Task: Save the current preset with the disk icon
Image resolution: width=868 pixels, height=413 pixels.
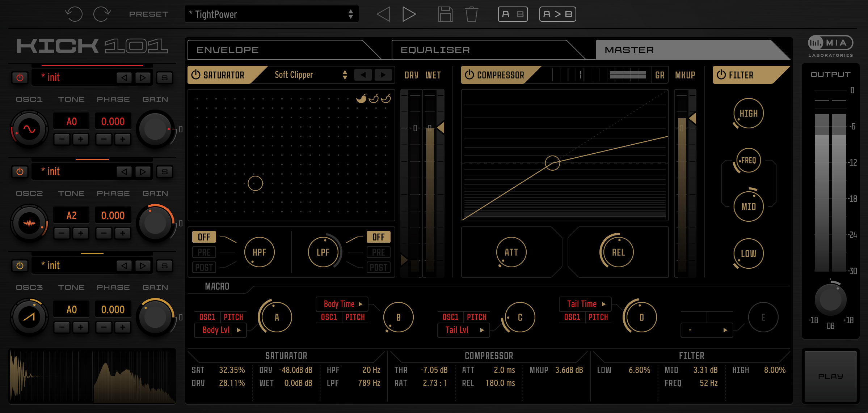Action: [x=445, y=14]
